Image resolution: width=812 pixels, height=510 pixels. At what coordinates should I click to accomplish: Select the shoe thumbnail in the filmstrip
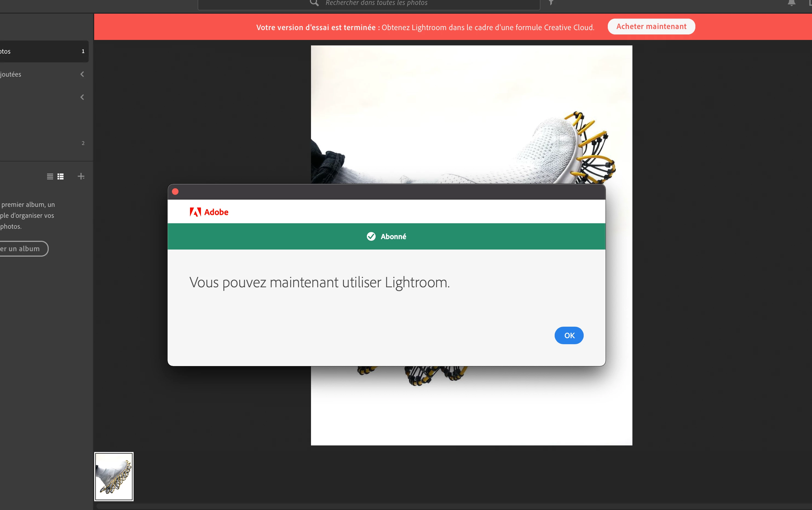pyautogui.click(x=114, y=476)
